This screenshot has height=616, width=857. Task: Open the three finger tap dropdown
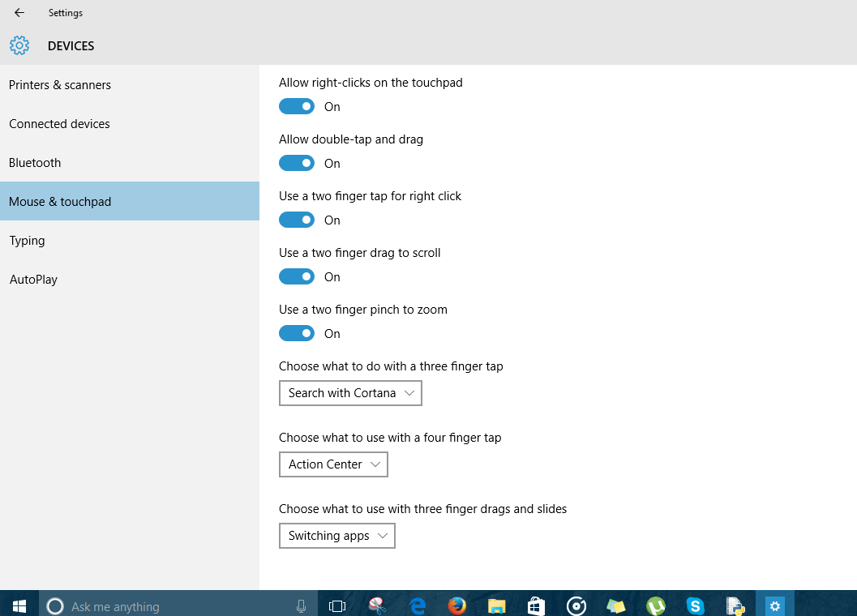350,393
